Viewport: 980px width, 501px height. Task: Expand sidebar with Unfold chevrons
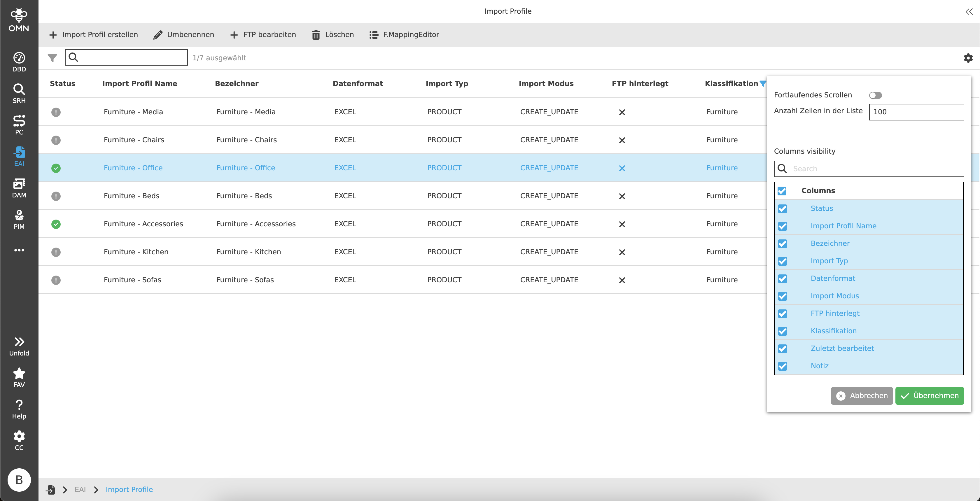click(19, 346)
